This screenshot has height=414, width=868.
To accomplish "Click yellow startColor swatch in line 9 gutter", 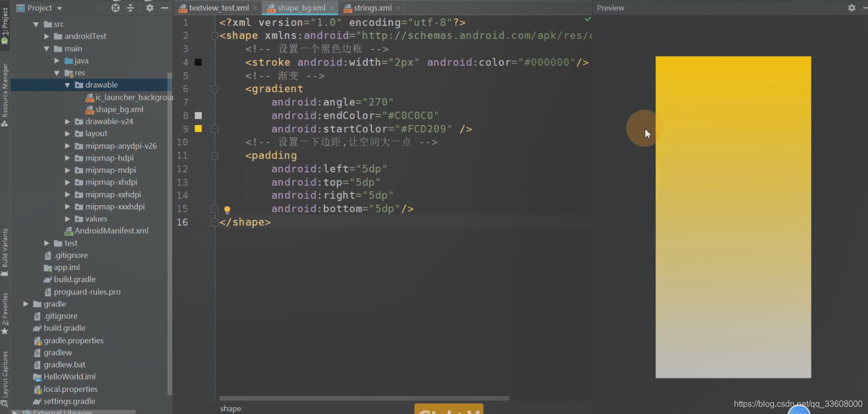I will 198,129.
